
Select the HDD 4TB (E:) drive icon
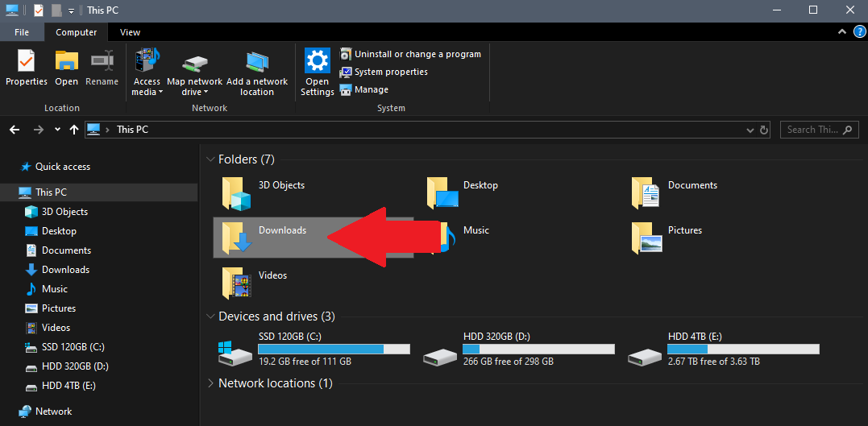pos(645,357)
